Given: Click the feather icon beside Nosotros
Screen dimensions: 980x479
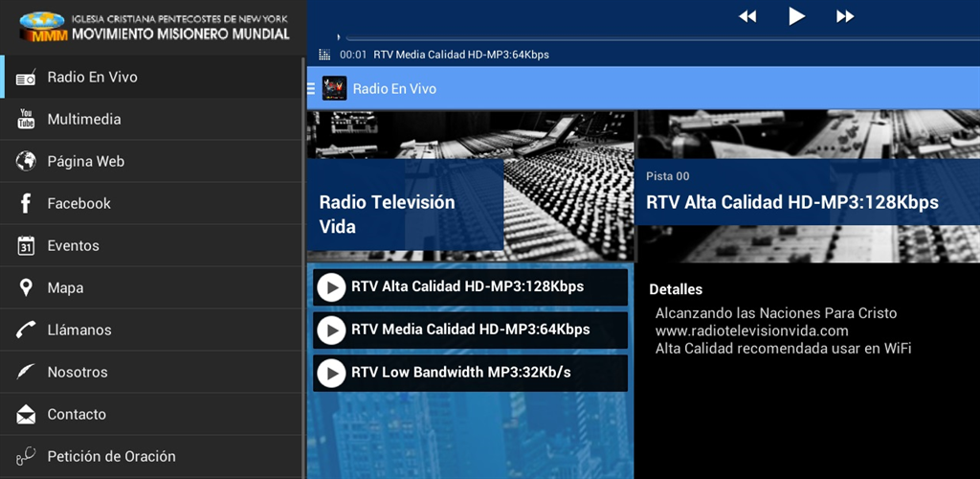Looking at the screenshot, I should (x=26, y=372).
